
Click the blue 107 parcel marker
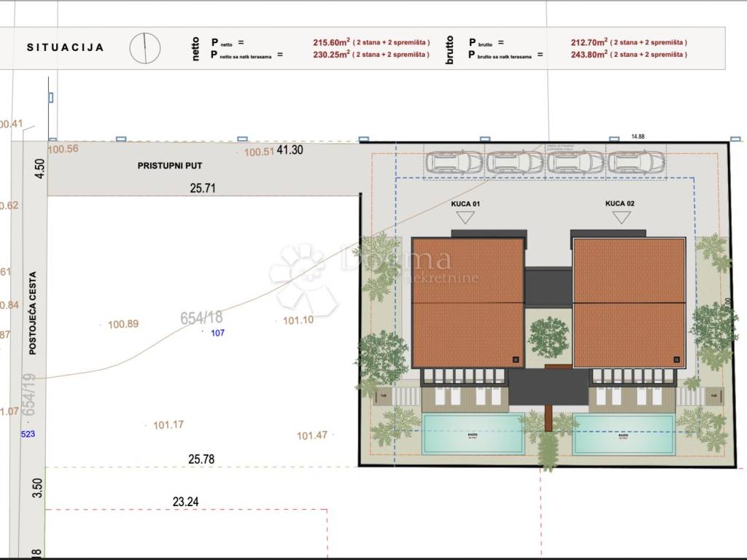[219, 333]
